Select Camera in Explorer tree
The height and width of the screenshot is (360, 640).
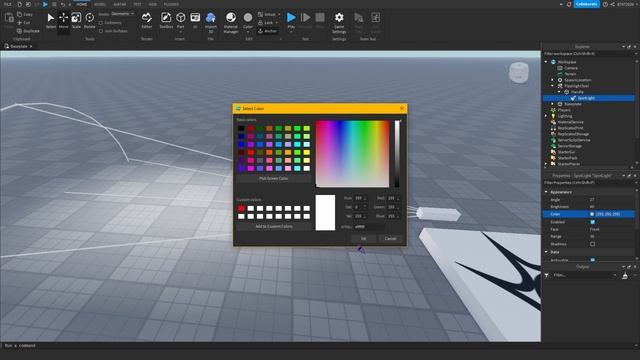tap(571, 68)
